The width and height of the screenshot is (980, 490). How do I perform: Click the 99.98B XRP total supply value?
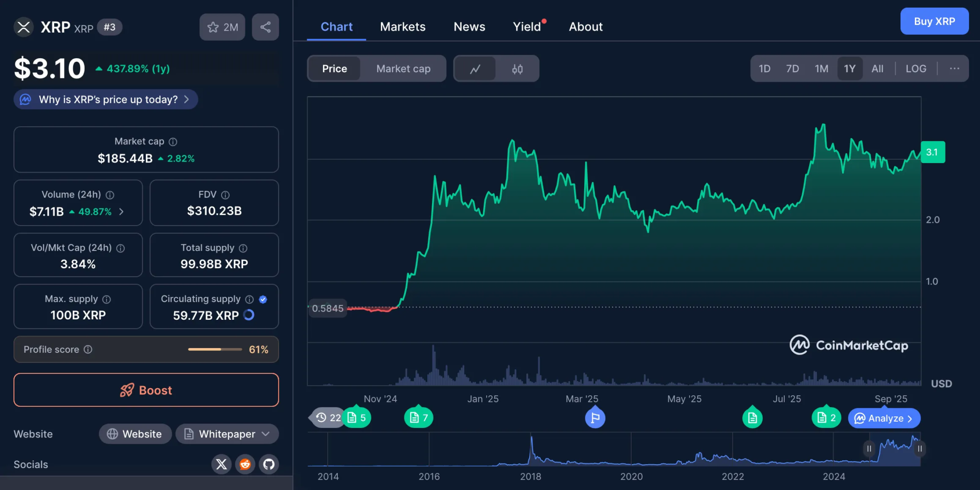[214, 264]
